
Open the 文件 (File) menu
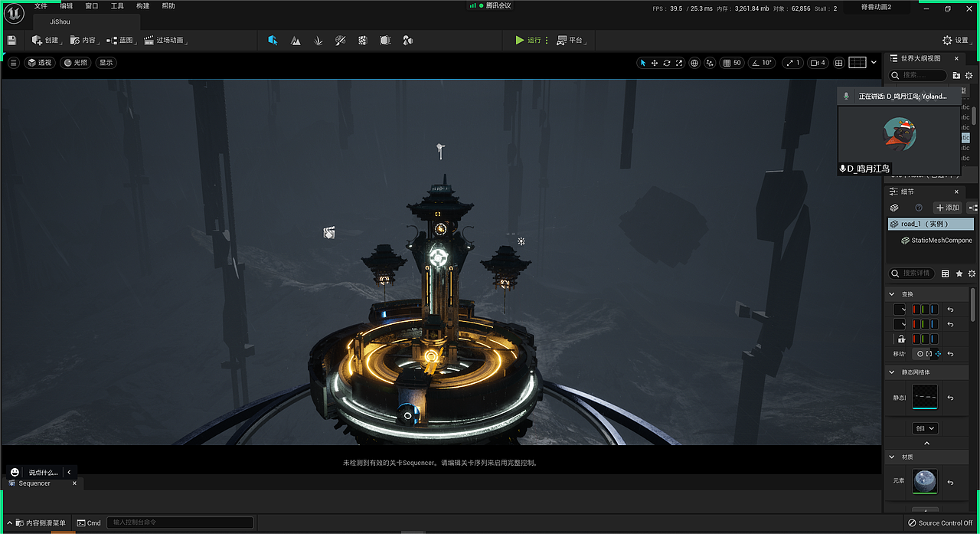(x=41, y=6)
